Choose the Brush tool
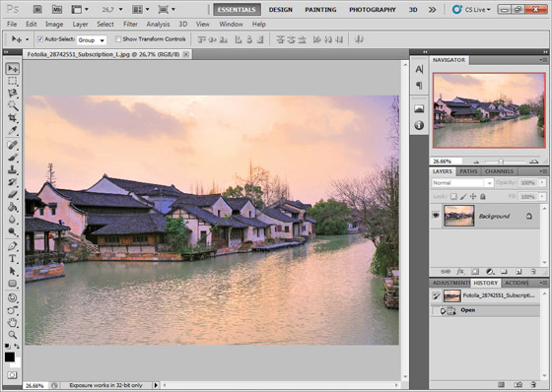552x392 pixels. [12, 158]
